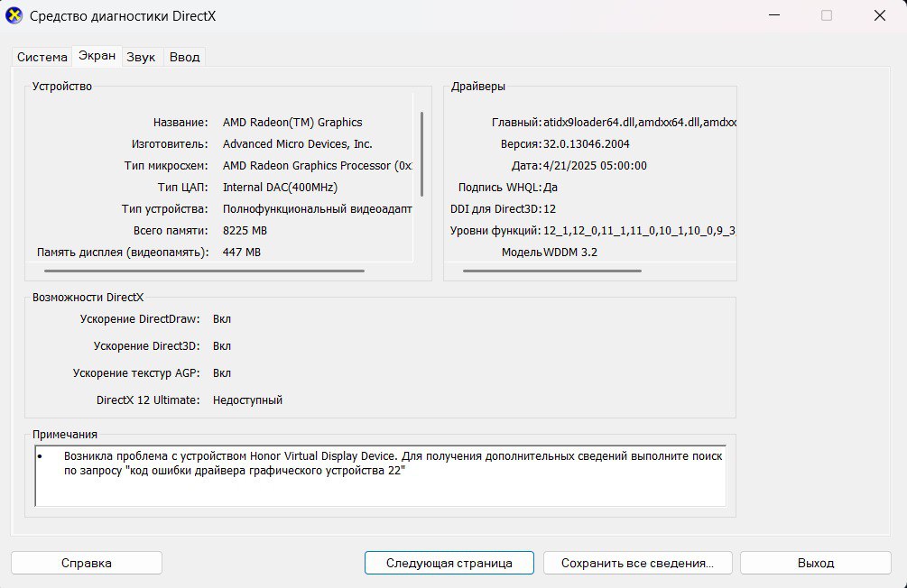The height and width of the screenshot is (588, 907).
Task: Click the Подпись WHQL value Да
Action: click(551, 188)
